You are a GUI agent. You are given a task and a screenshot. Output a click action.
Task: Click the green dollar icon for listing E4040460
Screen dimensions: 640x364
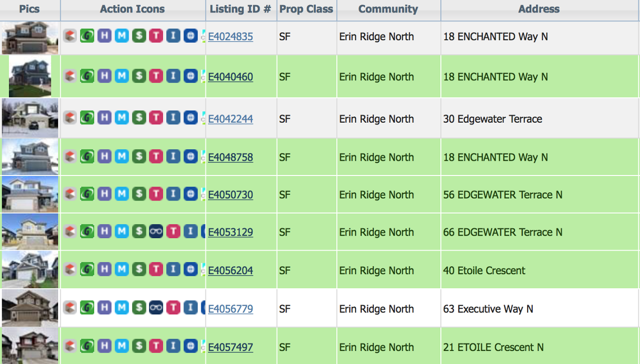(139, 76)
